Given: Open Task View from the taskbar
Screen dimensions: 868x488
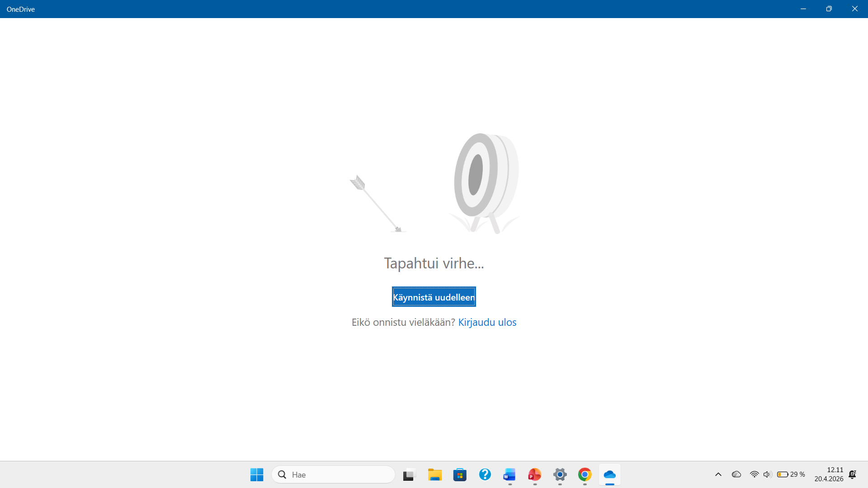Looking at the screenshot, I should tap(409, 474).
